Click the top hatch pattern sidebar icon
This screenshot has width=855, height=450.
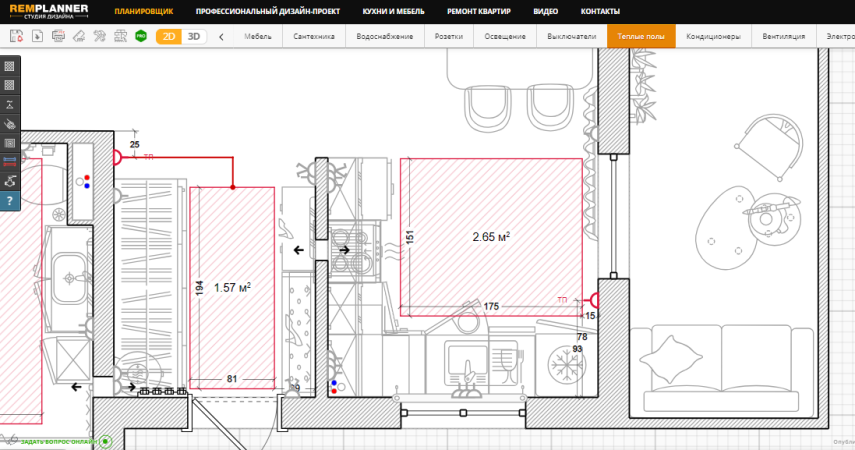(9, 66)
